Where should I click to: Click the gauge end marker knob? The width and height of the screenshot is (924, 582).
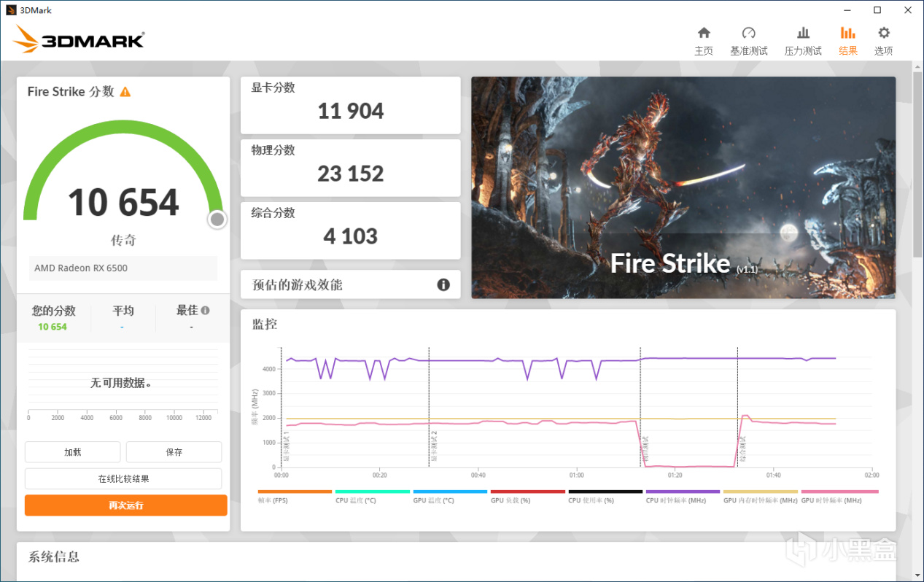point(217,220)
